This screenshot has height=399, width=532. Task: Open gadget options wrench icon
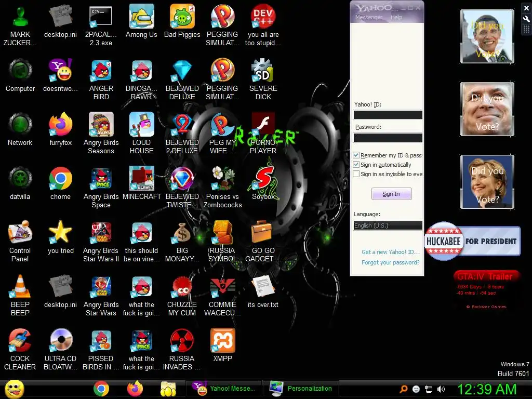tap(526, 19)
